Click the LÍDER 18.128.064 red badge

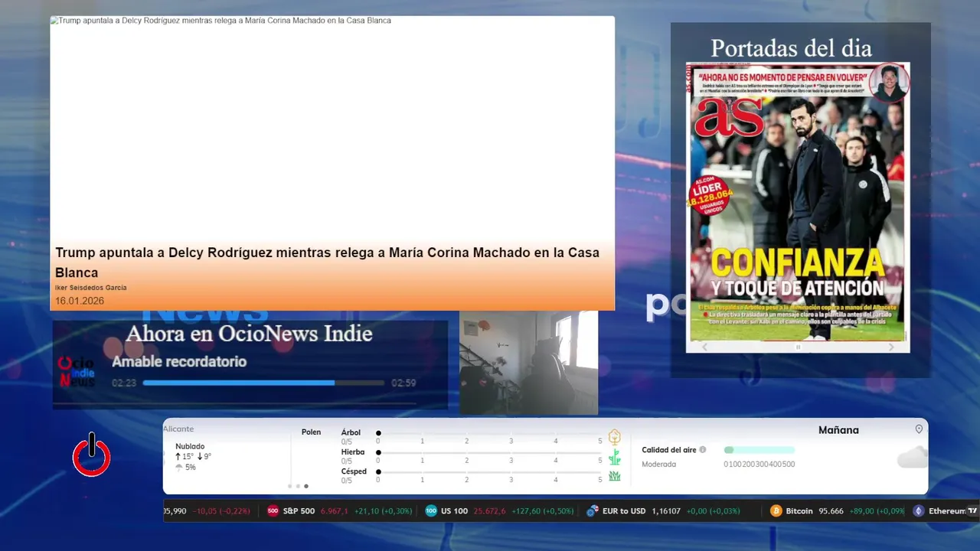pos(710,197)
